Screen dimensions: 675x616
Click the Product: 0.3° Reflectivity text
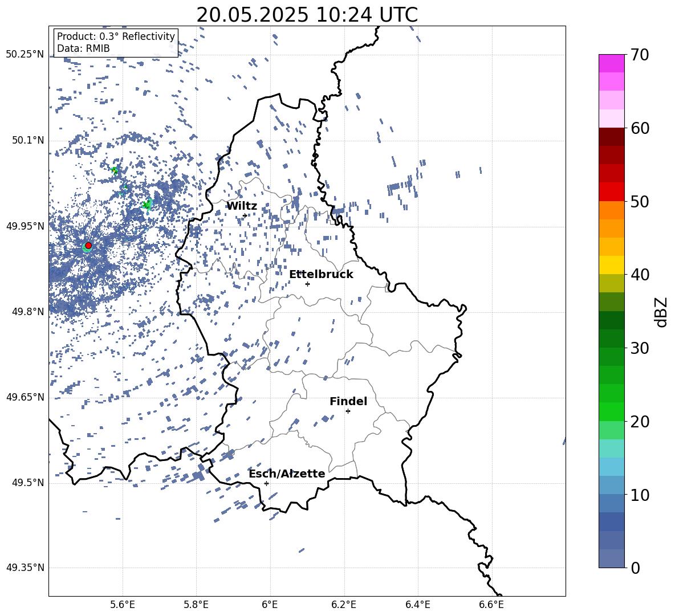click(x=116, y=36)
